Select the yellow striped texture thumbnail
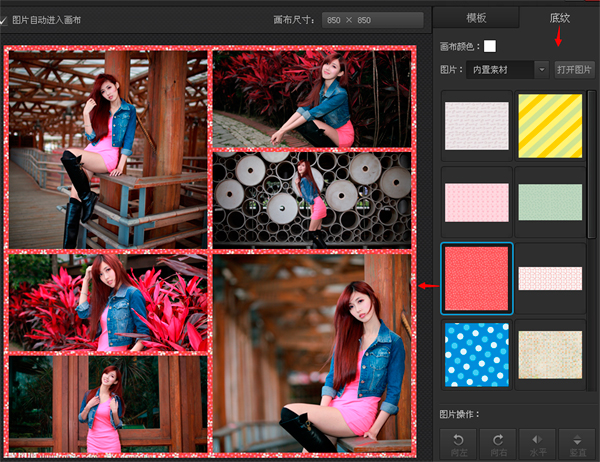The height and width of the screenshot is (462, 600). point(550,126)
